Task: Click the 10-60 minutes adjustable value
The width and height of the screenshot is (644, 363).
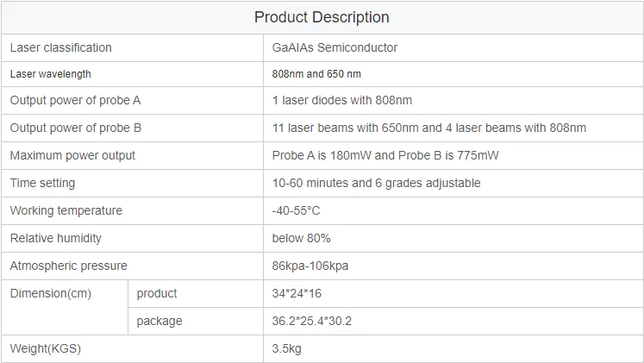Action: 376,183
